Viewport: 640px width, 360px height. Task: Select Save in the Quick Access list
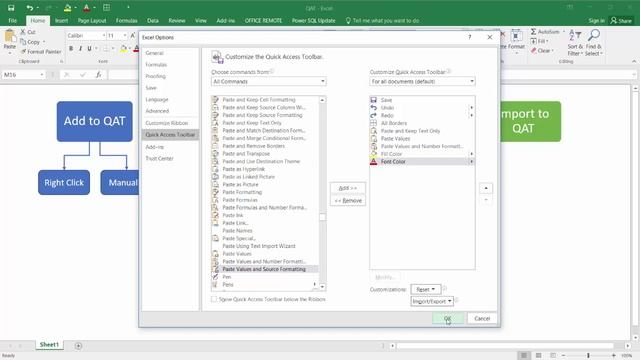pyautogui.click(x=422, y=100)
